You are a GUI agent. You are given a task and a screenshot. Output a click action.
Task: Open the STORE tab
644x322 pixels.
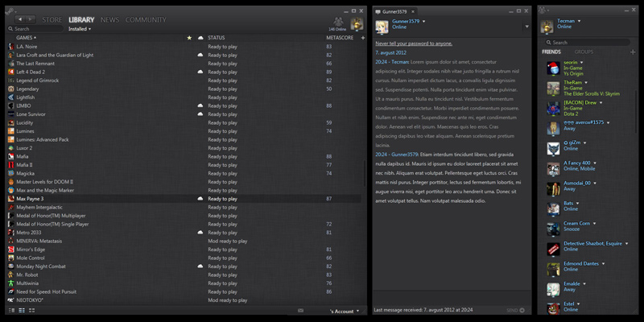52,19
